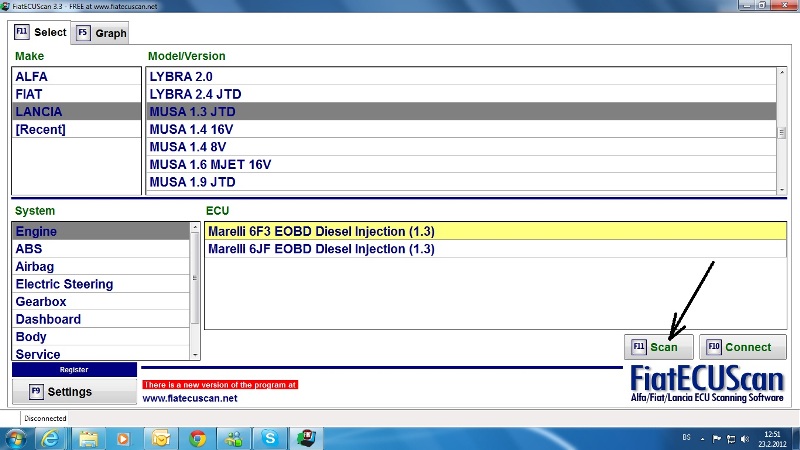This screenshot has width=800, height=450.
Task: Click the BS language indicator
Action: (686, 438)
